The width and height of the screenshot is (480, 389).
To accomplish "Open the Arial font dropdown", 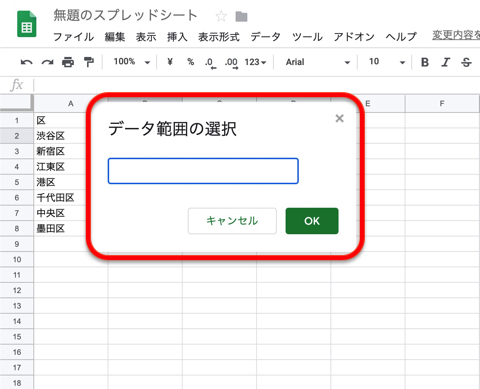I will click(318, 62).
